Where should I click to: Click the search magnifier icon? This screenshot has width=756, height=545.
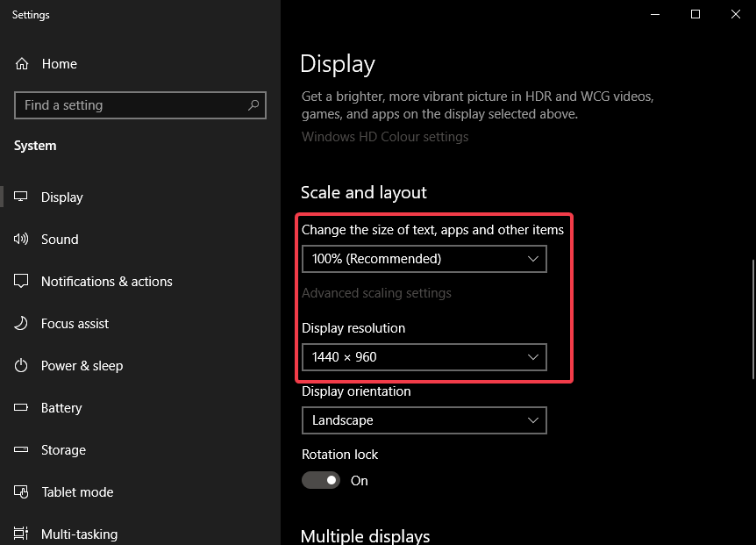point(253,105)
